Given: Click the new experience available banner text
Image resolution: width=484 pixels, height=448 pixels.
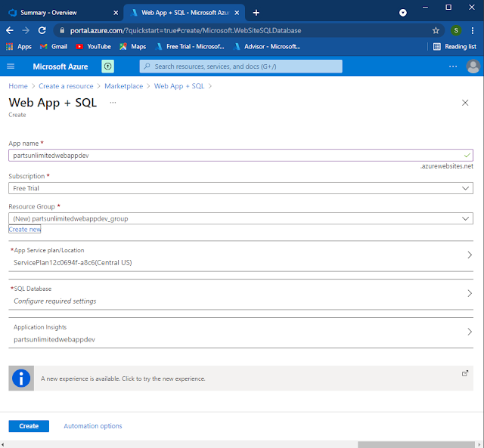Looking at the screenshot, I should pos(123,378).
